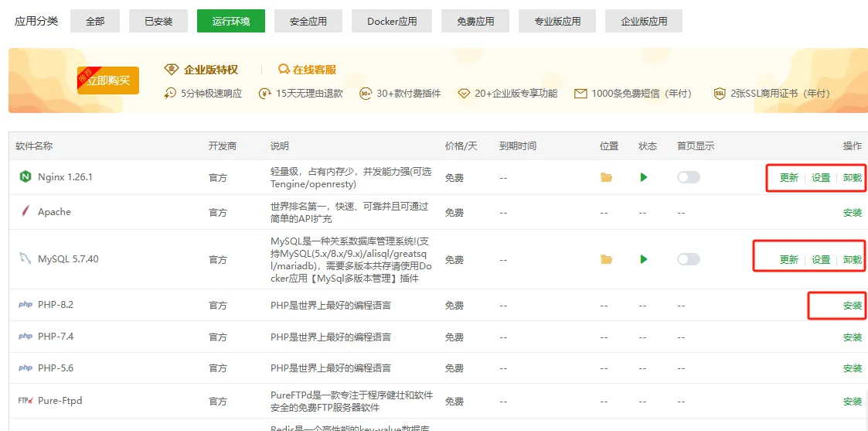Install PHP-7.4 via 安装 link
Viewport: 868px width, 431px height.
point(853,337)
